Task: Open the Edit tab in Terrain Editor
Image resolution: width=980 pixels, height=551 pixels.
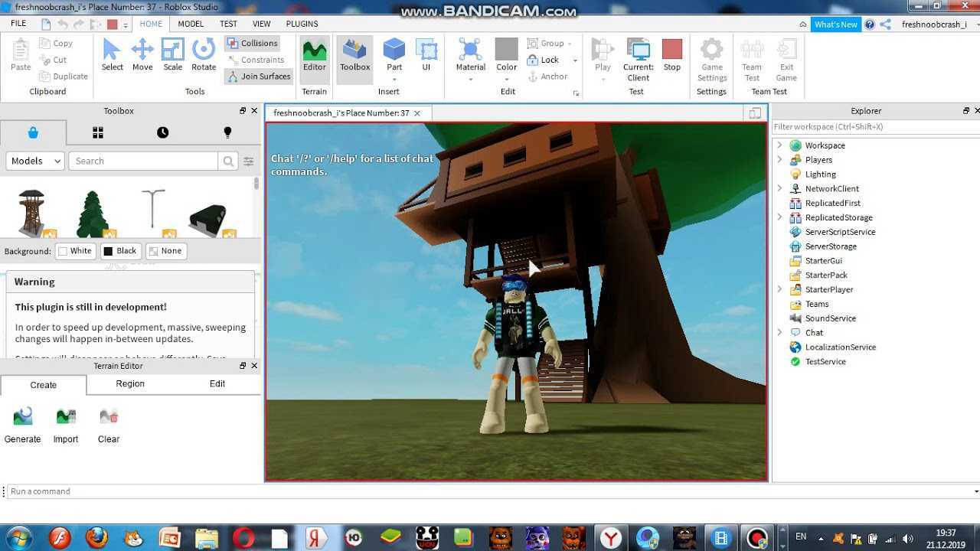Action: point(217,384)
